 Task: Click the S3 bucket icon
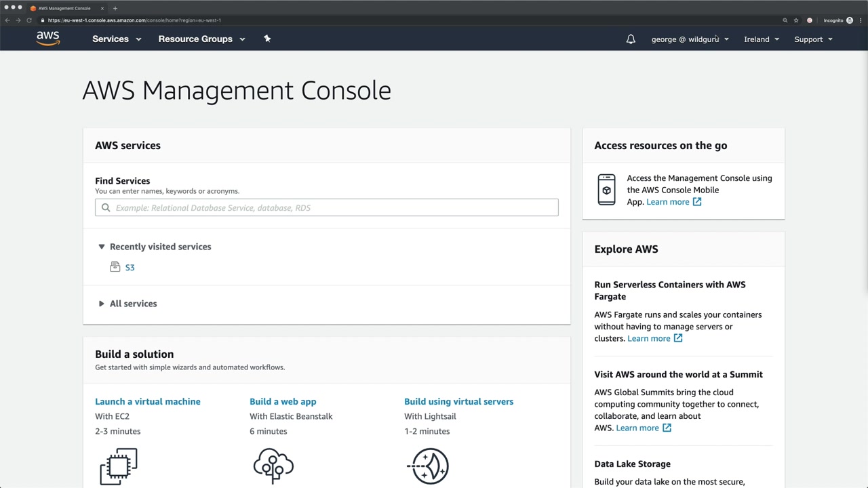[115, 267]
